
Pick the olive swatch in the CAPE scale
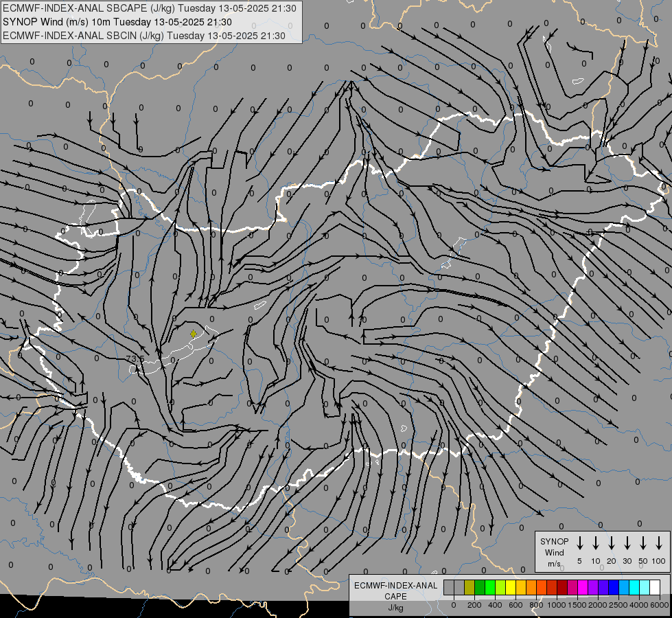pos(470,587)
